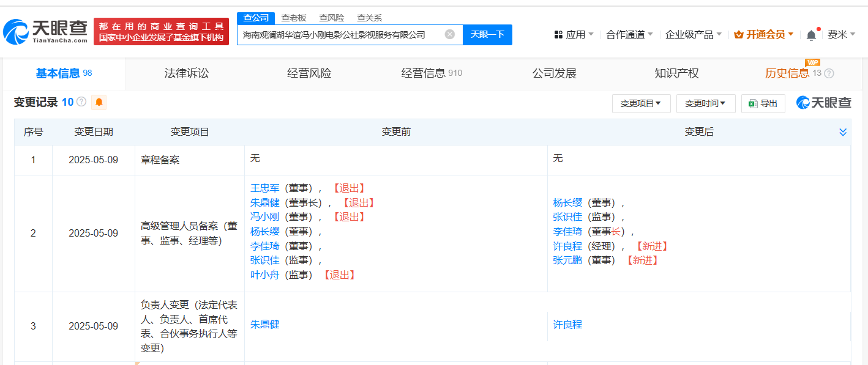Open the 变更项目 filter dropdown

click(641, 104)
